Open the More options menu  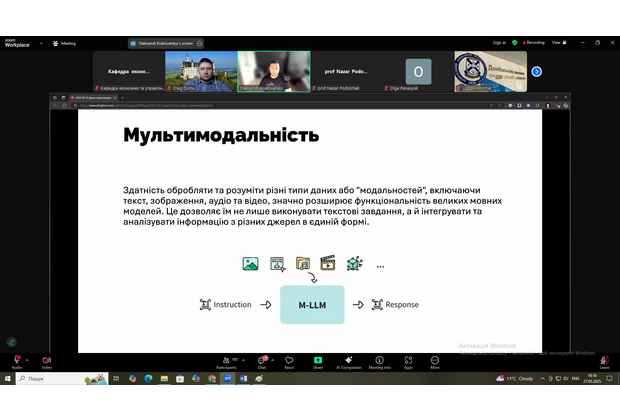(435, 361)
